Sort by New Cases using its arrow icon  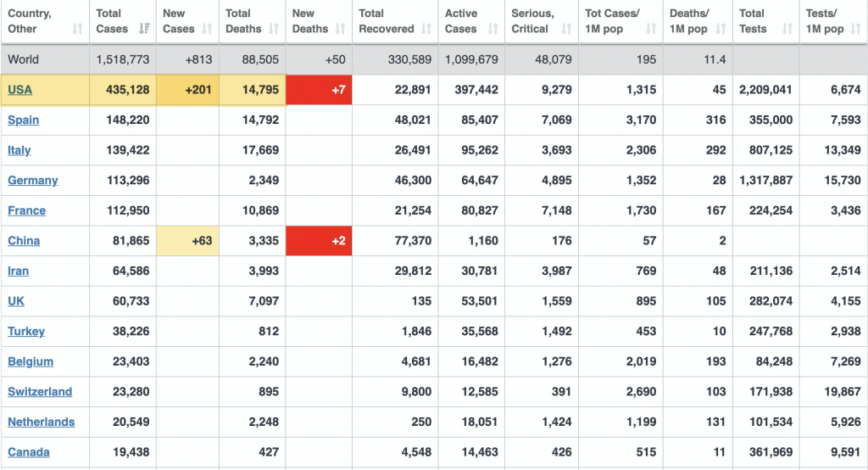tap(208, 29)
